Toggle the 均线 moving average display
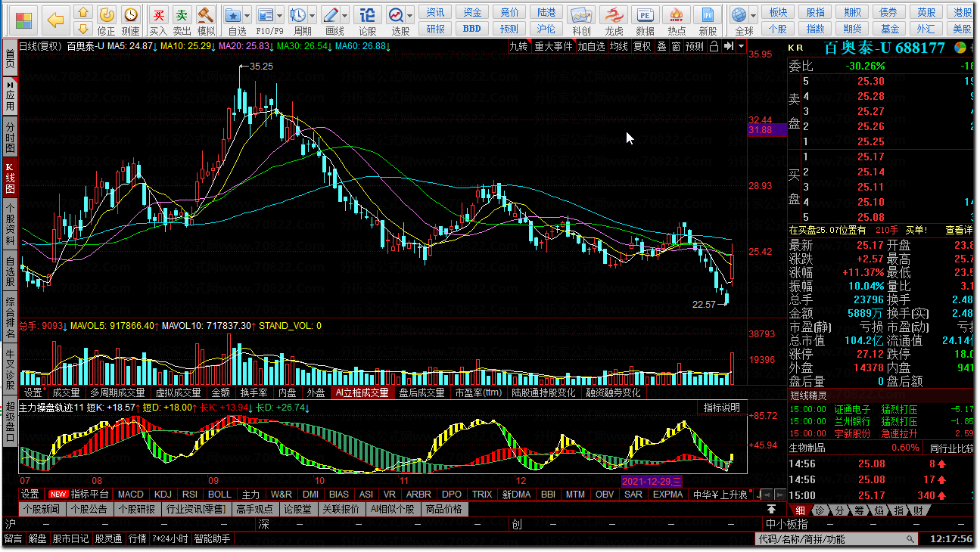This screenshot has width=980, height=552. point(619,46)
